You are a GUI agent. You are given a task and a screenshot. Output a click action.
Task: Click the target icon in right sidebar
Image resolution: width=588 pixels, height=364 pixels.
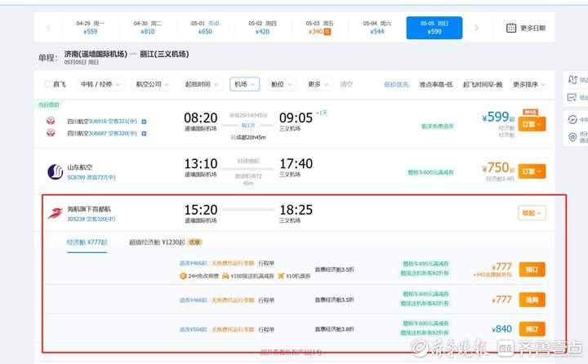pos(572,137)
